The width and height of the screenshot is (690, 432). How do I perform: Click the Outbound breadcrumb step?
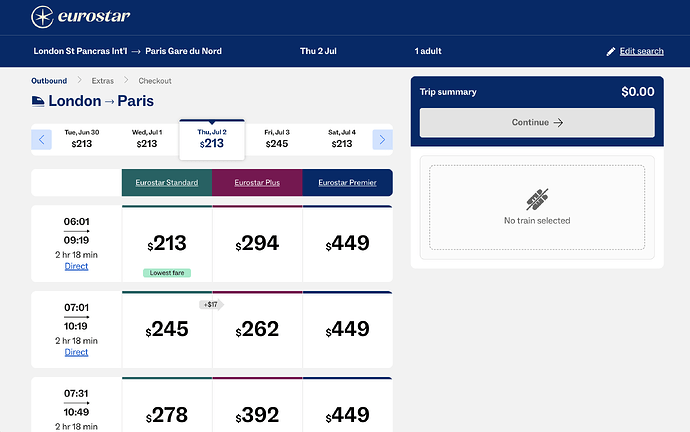(49, 81)
